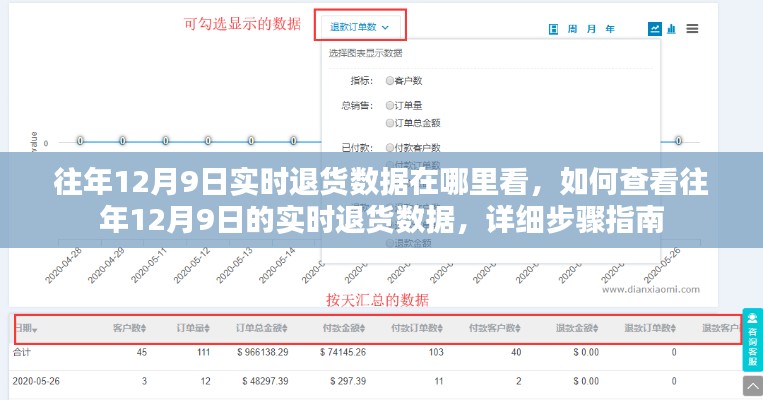The height and width of the screenshot is (400, 763).
Task: Switch to line chart view icon
Action: [x=654, y=29]
